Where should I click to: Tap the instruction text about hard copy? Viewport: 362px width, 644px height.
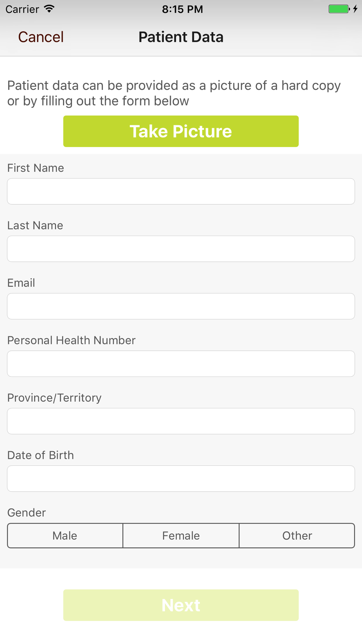(174, 93)
